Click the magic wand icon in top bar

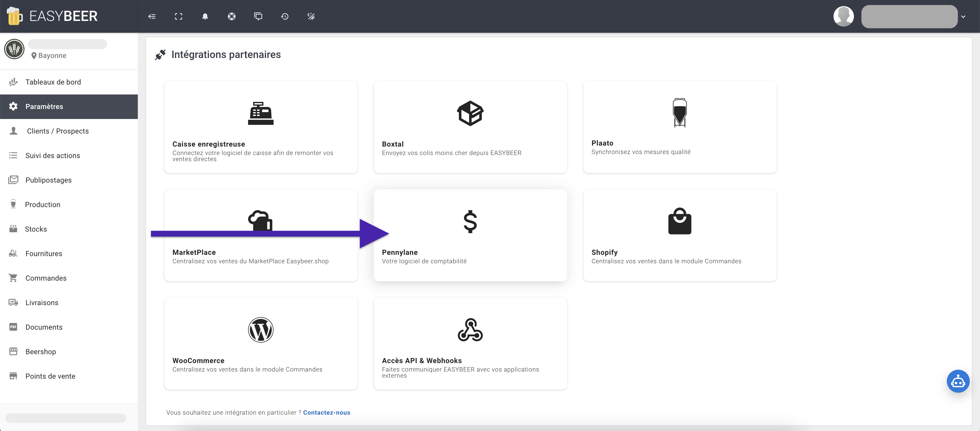pyautogui.click(x=311, y=16)
